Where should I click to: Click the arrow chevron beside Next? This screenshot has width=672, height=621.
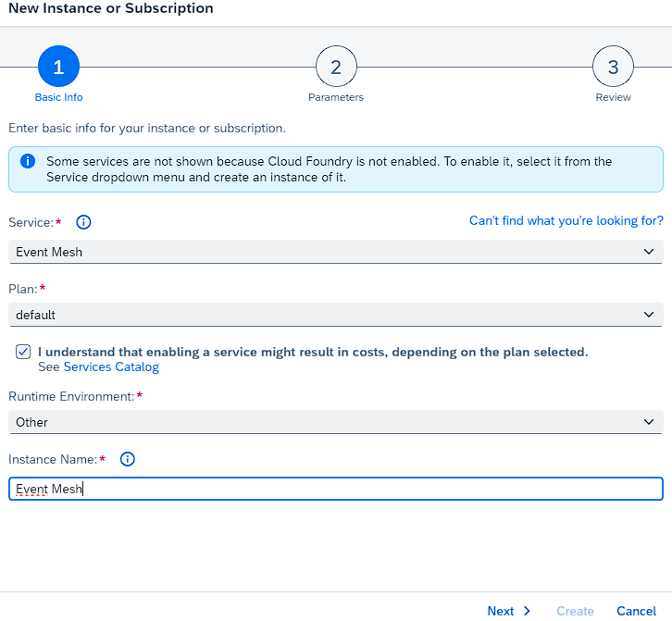point(527,611)
